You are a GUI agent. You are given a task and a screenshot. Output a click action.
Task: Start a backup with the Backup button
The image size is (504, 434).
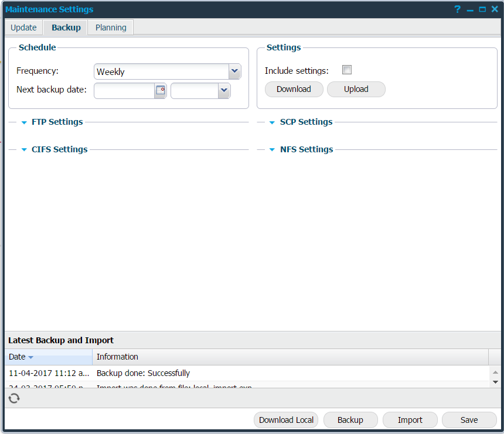point(350,420)
